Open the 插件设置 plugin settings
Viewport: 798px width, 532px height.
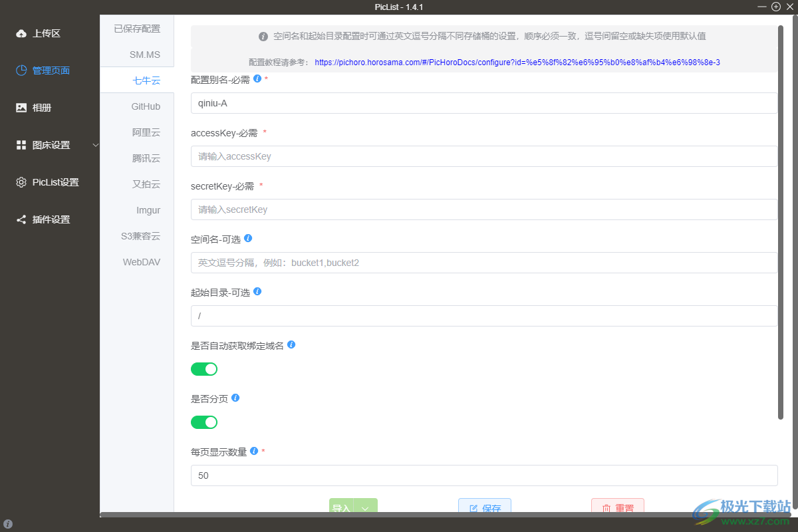(48, 219)
